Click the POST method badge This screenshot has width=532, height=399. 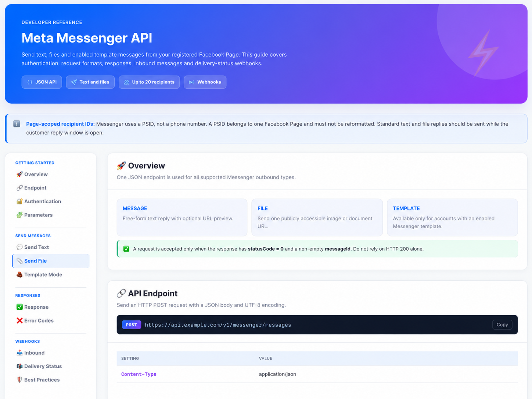[x=132, y=325]
